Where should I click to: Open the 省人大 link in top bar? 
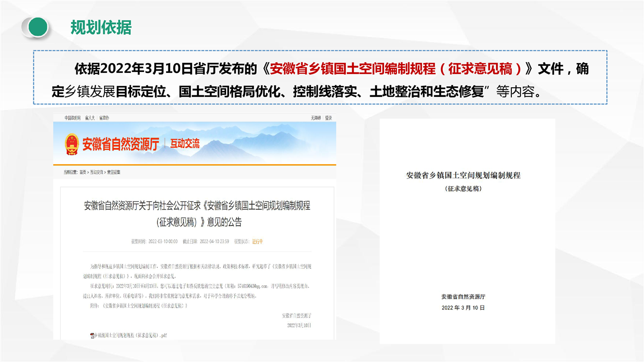pos(90,118)
